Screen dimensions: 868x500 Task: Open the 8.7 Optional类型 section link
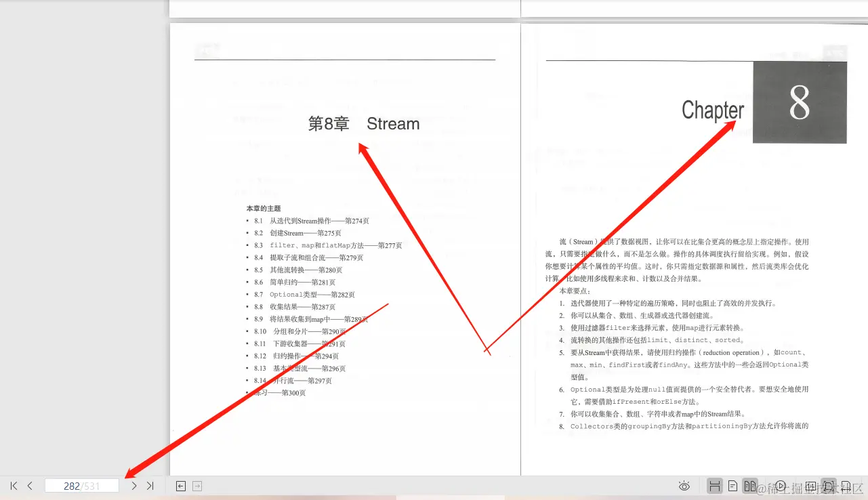point(298,294)
